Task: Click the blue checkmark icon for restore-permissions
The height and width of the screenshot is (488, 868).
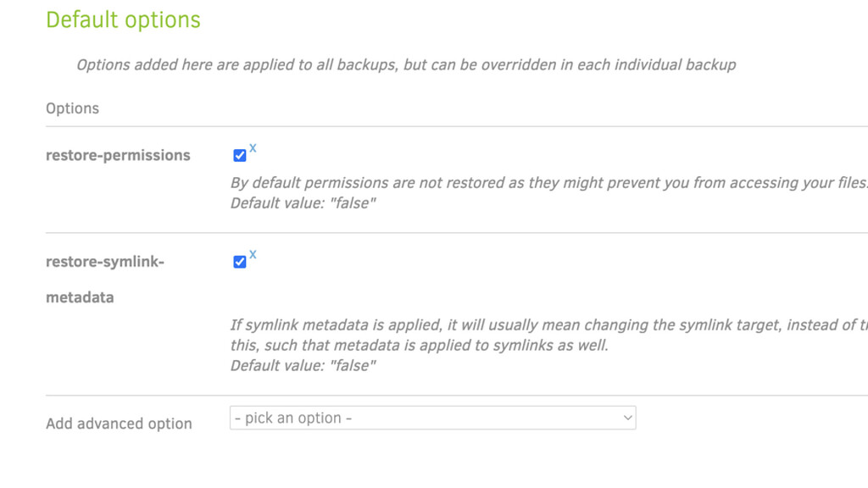Action: (x=240, y=154)
